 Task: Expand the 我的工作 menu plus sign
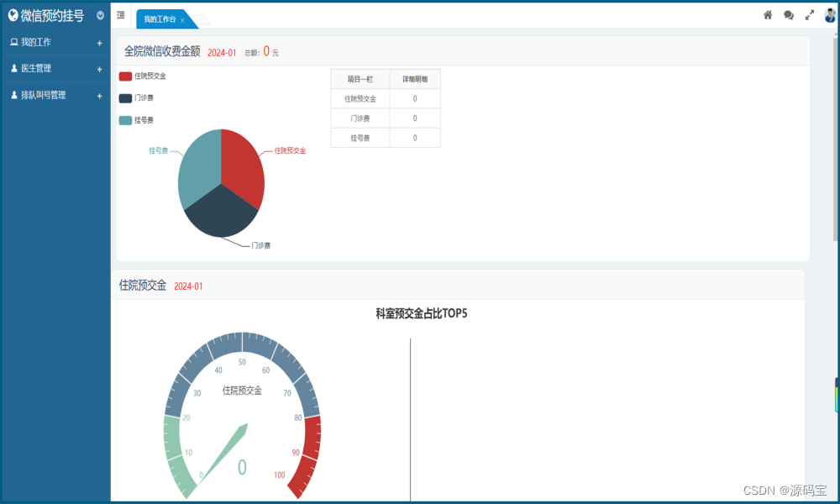[100, 43]
